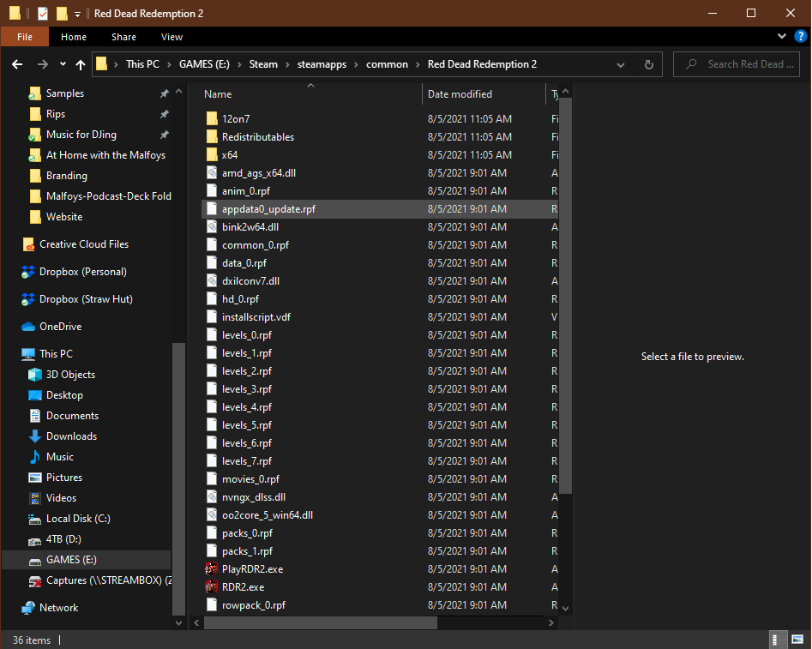Click the Search Red Dead input field
This screenshot has height=649, width=812.
(x=744, y=64)
